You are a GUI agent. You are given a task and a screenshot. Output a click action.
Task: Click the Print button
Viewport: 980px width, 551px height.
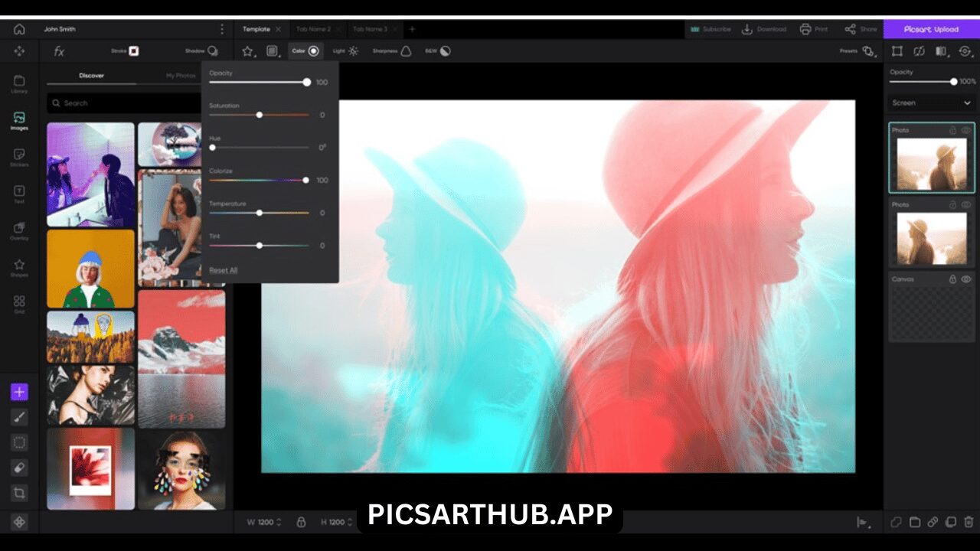(814, 29)
